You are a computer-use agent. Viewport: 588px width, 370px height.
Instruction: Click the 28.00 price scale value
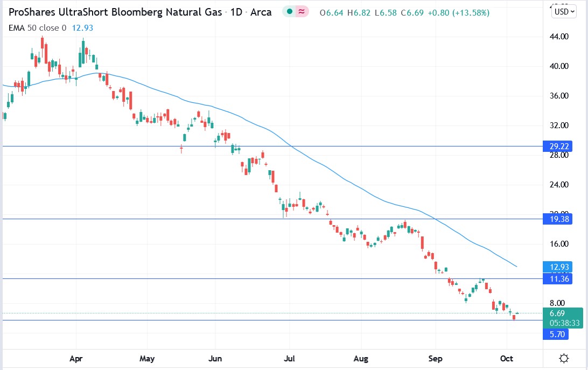(x=559, y=155)
